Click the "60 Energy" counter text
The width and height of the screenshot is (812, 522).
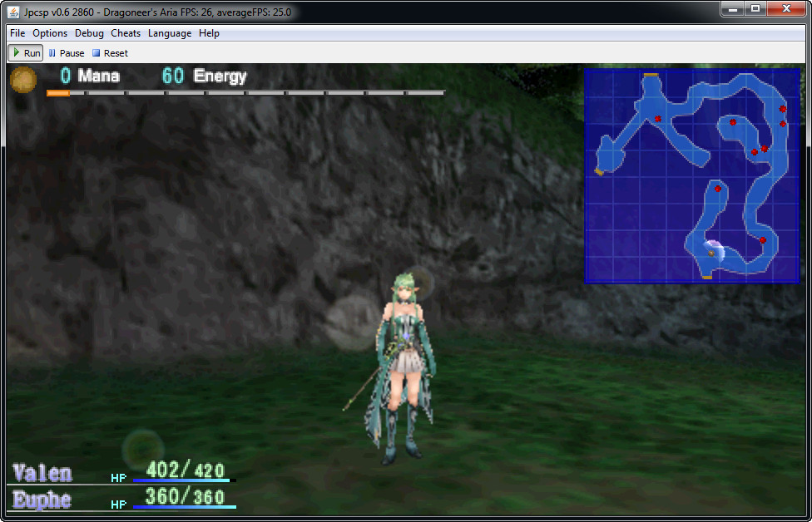point(204,76)
